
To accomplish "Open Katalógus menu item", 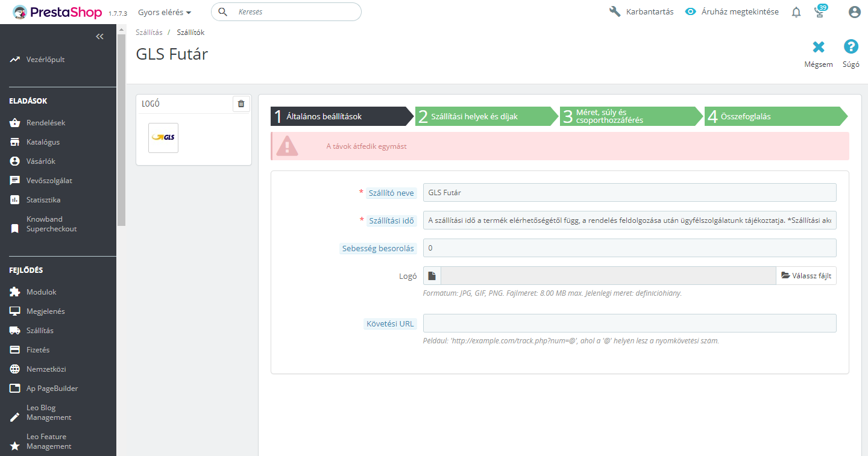I will (x=43, y=142).
